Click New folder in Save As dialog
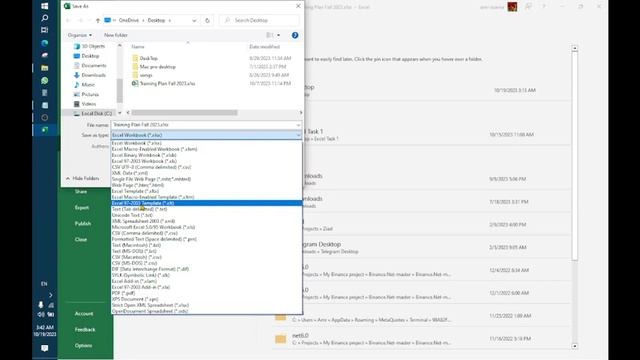640x360 pixels. pyautogui.click(x=116, y=35)
